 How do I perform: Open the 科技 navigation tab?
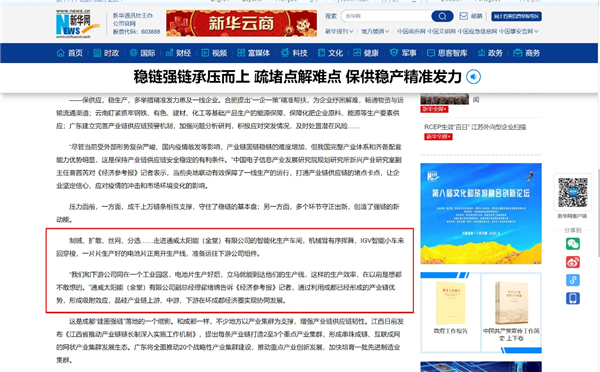click(294, 53)
